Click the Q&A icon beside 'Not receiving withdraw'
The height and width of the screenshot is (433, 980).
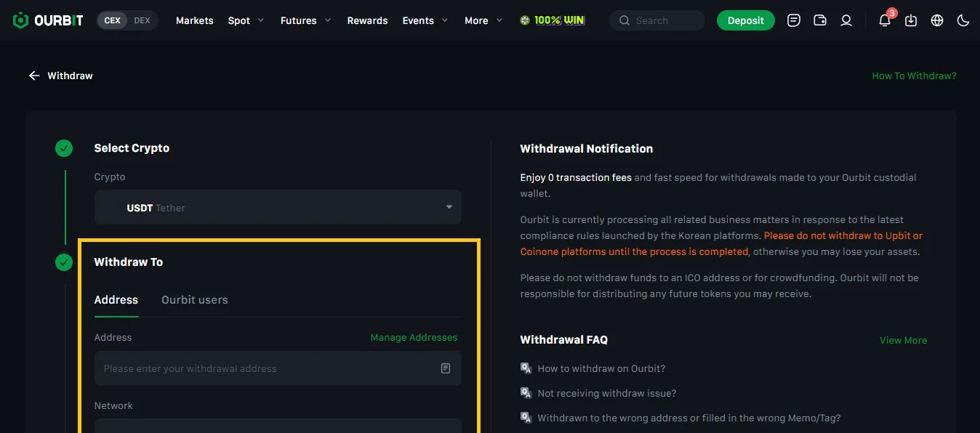coord(526,393)
